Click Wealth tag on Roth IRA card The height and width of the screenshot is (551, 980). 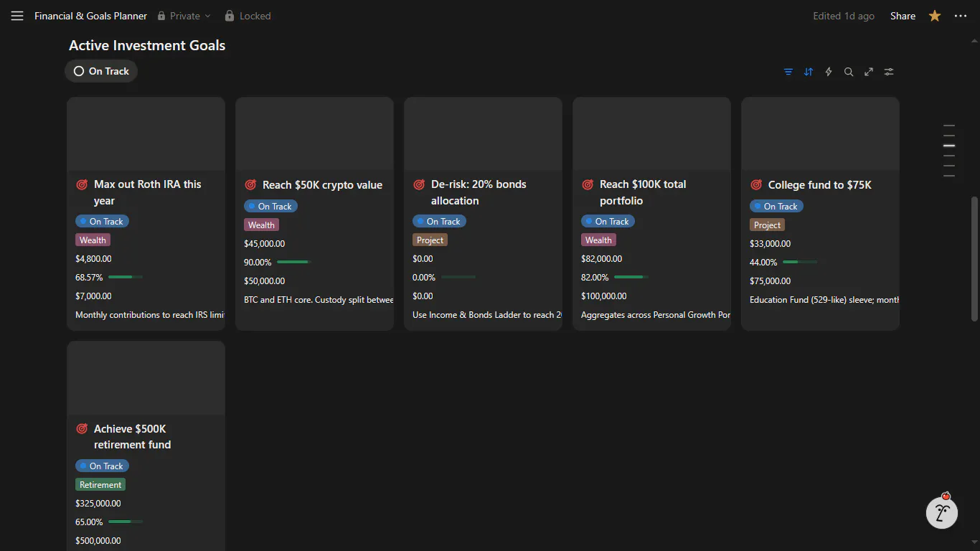[x=93, y=240]
